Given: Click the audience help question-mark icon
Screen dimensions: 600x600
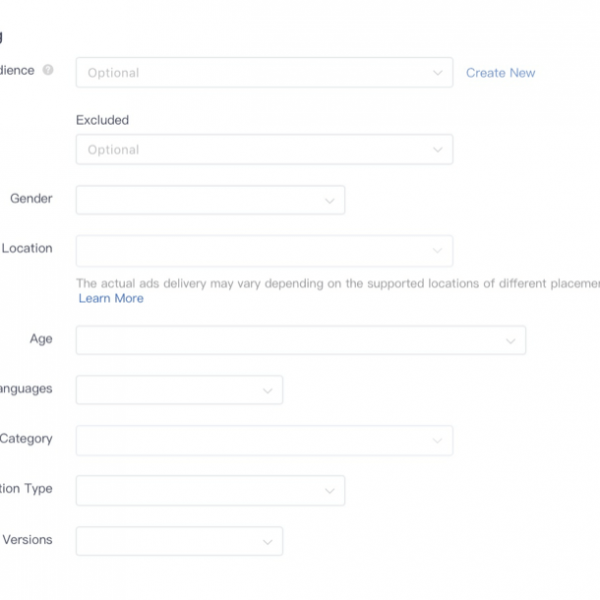Looking at the screenshot, I should pos(48,70).
